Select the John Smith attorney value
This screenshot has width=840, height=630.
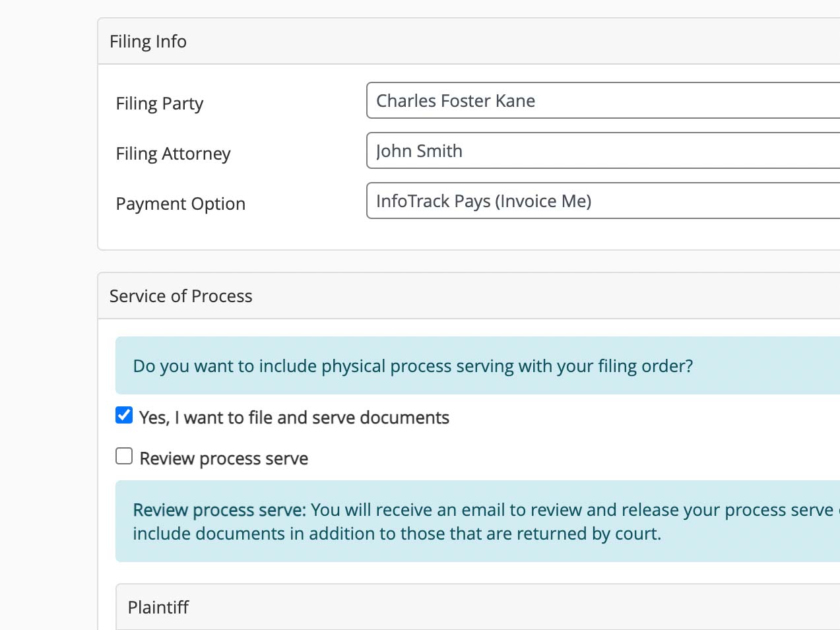[x=419, y=151]
